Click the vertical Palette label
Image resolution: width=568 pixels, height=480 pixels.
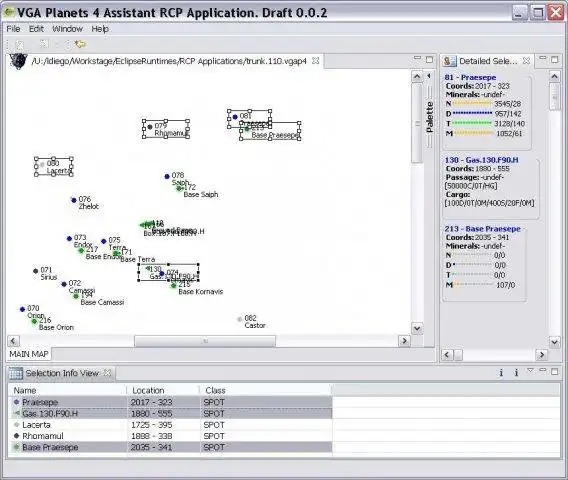tap(429, 117)
